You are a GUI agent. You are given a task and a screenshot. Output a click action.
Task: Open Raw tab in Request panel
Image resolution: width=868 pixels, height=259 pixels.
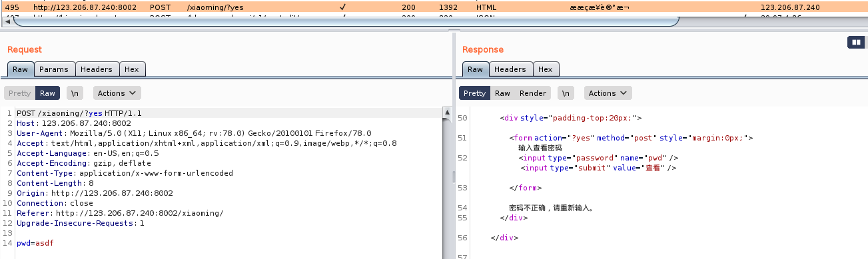(x=20, y=69)
